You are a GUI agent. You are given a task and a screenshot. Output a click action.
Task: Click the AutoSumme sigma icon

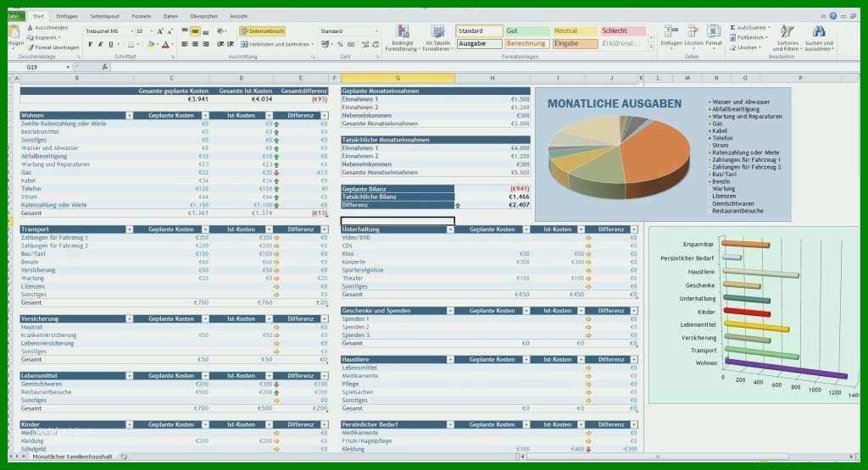point(732,28)
